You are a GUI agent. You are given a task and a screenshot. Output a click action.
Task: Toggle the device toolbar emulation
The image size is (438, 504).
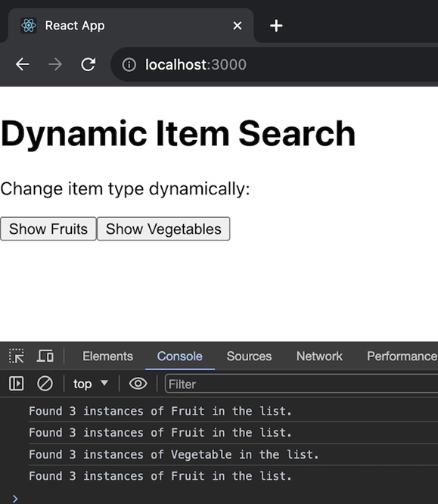coord(45,356)
